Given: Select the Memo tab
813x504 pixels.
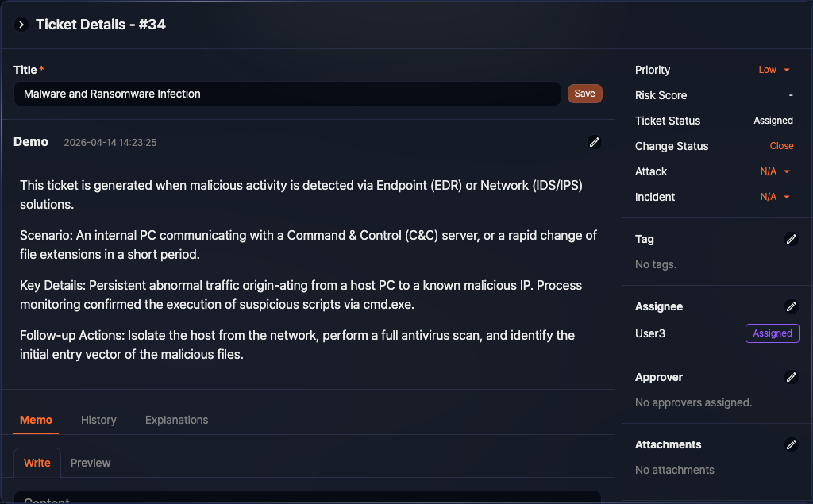Looking at the screenshot, I should [36, 420].
